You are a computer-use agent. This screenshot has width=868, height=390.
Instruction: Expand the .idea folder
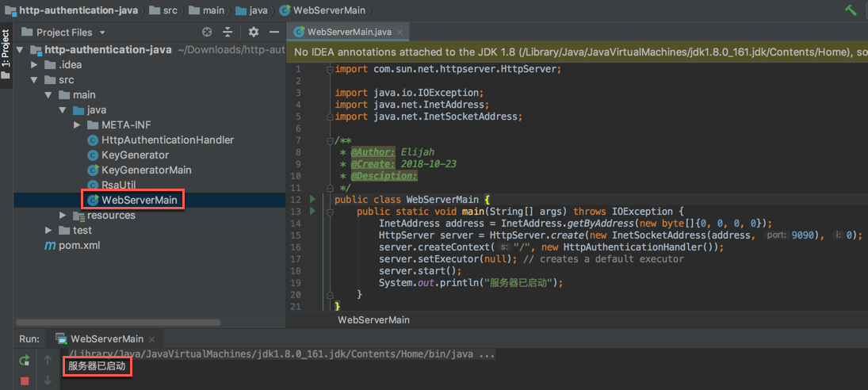34,65
